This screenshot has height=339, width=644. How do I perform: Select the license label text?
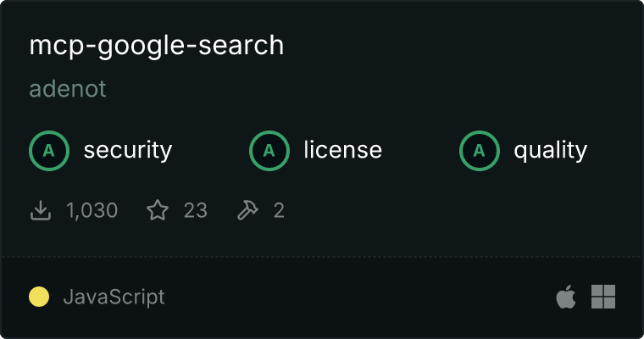pos(343,149)
